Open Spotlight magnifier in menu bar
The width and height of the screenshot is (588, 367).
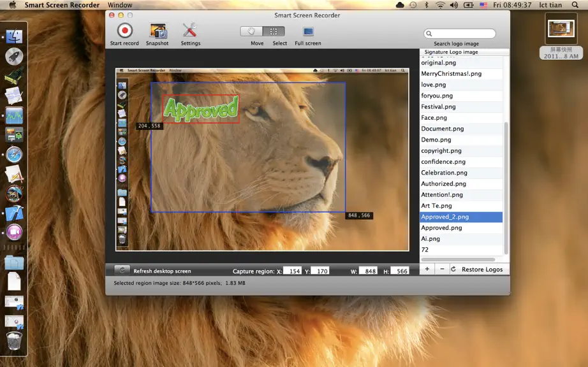point(575,5)
